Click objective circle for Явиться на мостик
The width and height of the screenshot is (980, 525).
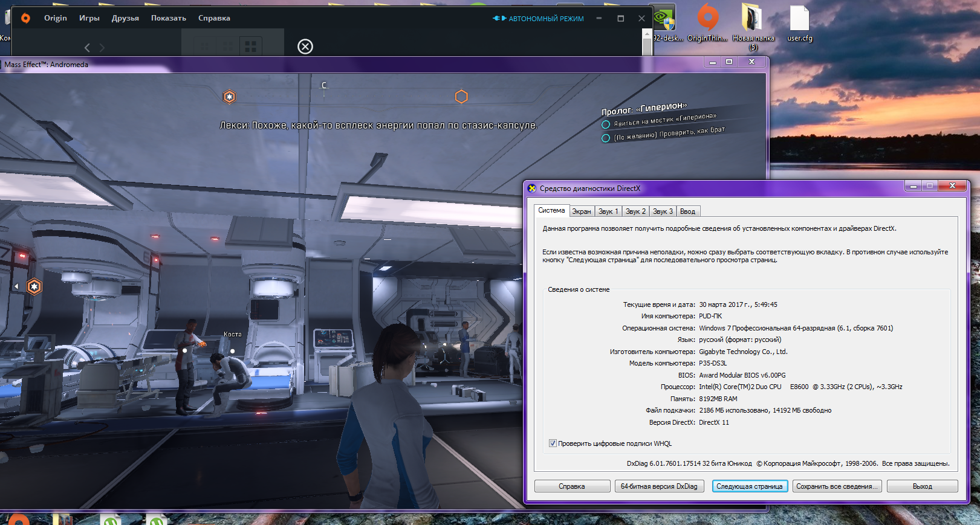[x=606, y=124]
